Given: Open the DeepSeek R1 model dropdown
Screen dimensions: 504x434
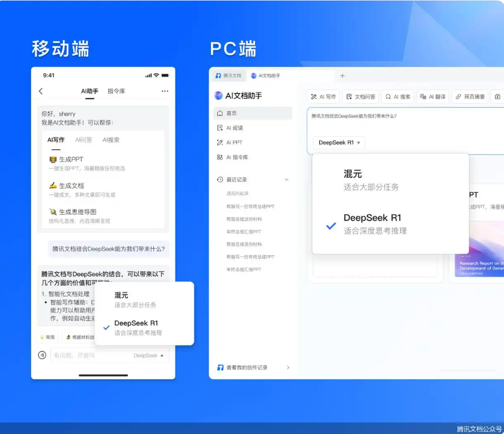Looking at the screenshot, I should point(338,142).
